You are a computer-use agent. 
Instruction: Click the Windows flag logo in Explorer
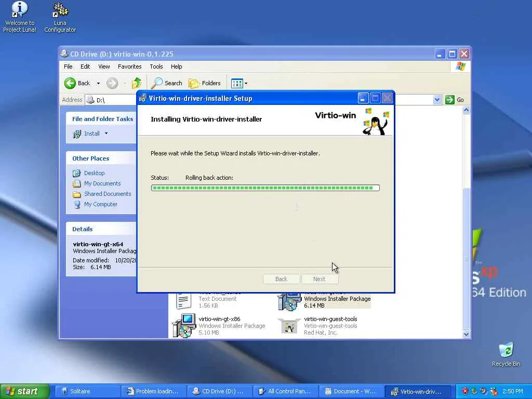[460, 66]
